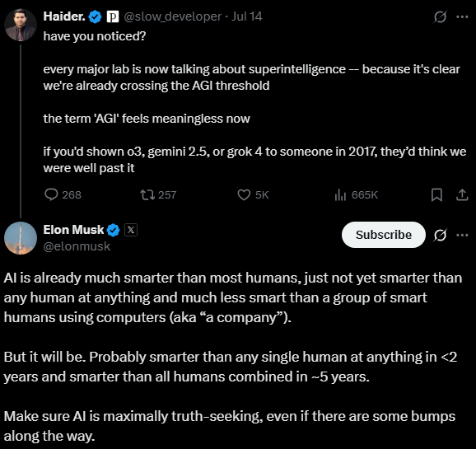476x449 pixels.
Task: Visit @elonmusk handle link
Action: tap(77, 246)
